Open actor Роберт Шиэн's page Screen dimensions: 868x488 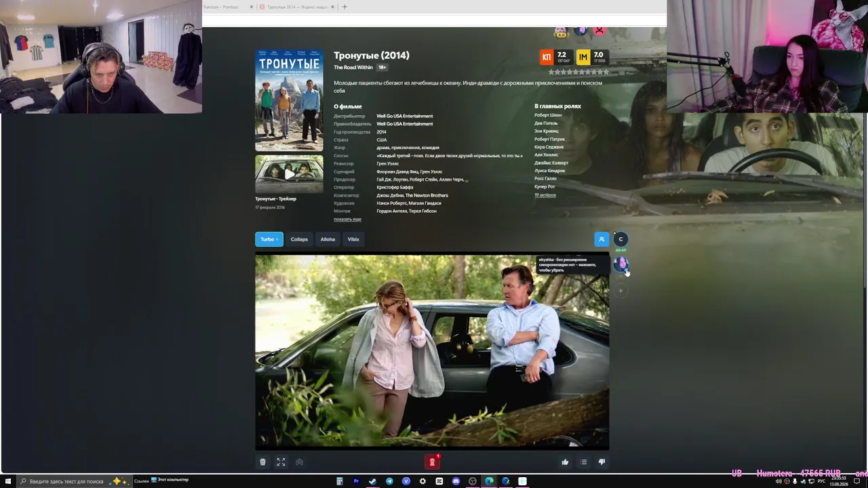(x=548, y=115)
